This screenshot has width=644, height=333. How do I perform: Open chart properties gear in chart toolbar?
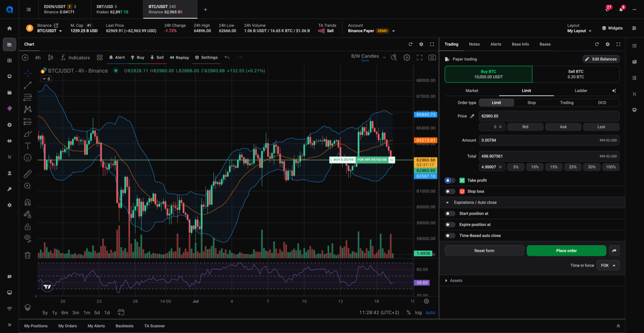pos(407,57)
